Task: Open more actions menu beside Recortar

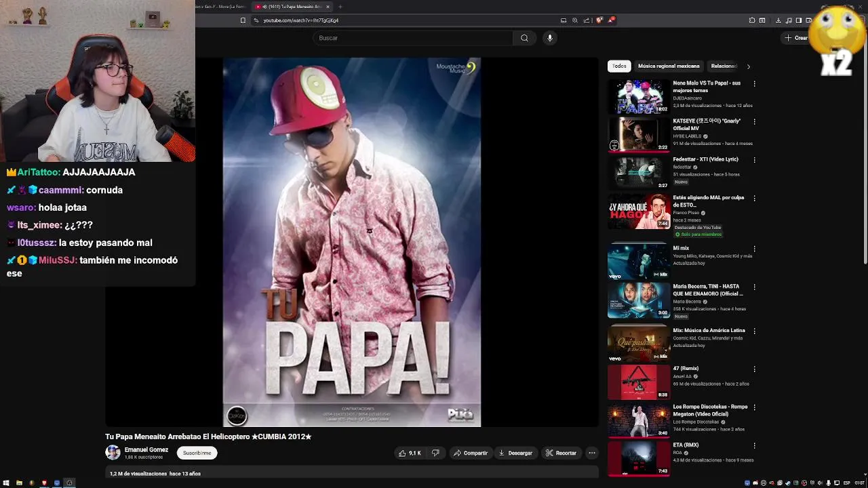Action: pos(592,453)
